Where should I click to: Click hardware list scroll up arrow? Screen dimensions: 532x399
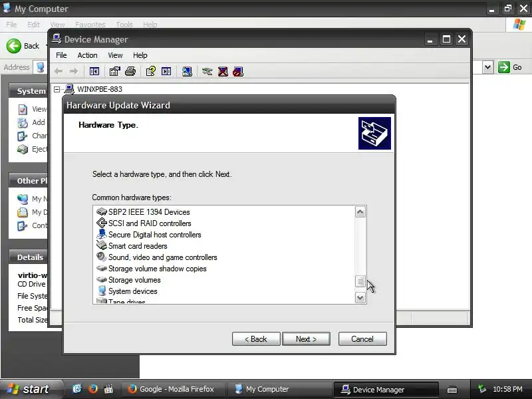[x=360, y=212]
